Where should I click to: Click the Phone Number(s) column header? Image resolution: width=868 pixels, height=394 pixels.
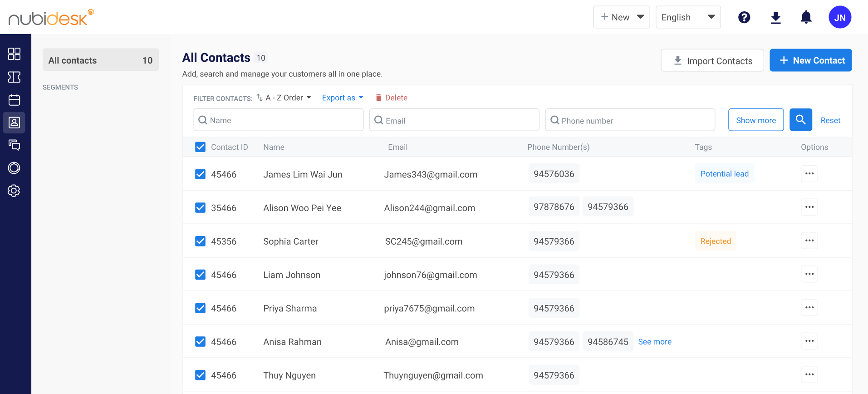559,147
